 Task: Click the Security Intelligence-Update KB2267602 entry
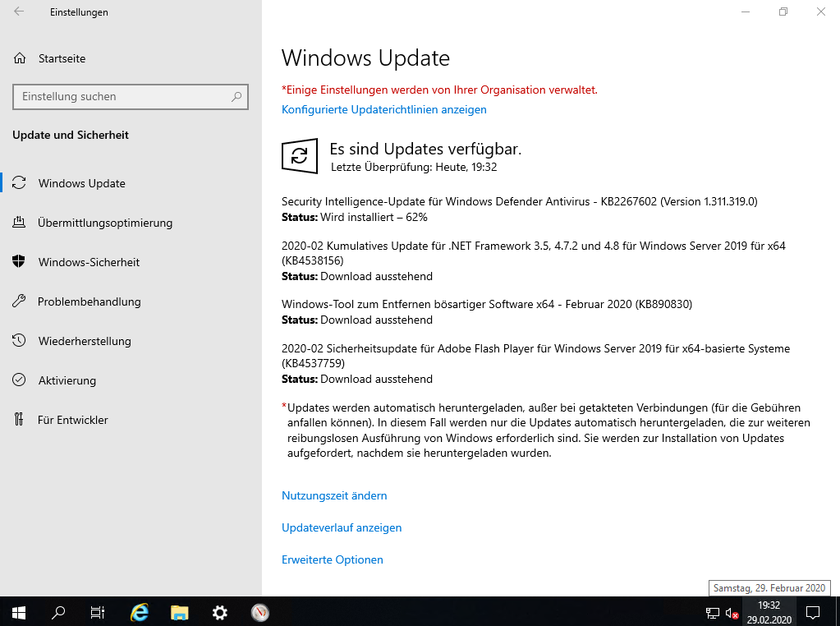(x=520, y=201)
